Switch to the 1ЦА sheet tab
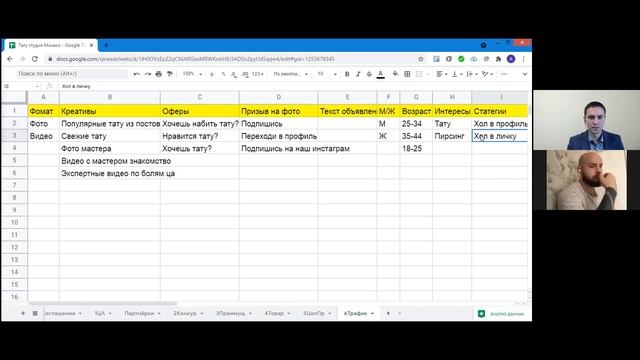Image resolution: width=640 pixels, height=360 pixels. [103, 313]
